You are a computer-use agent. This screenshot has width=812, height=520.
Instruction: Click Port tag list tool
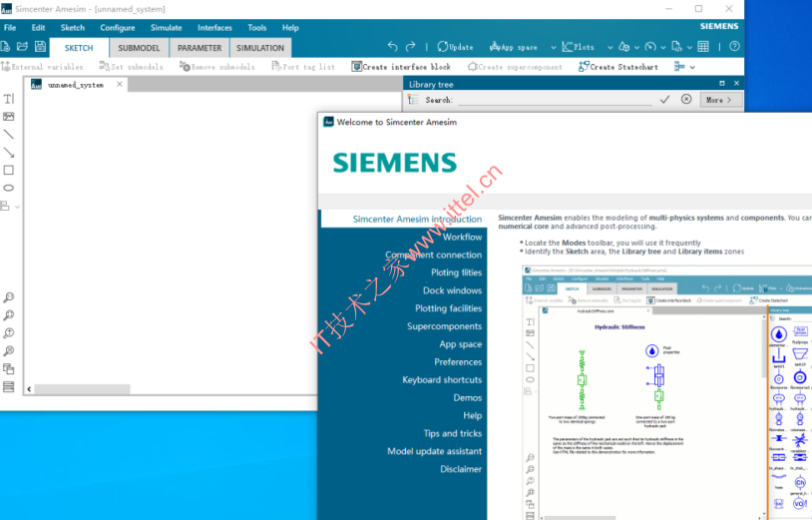(303, 67)
